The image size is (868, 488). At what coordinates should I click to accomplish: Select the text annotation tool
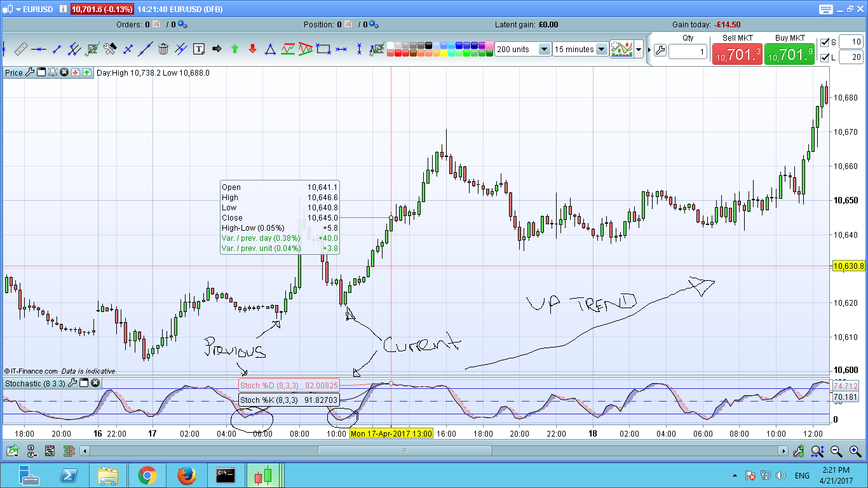point(199,48)
